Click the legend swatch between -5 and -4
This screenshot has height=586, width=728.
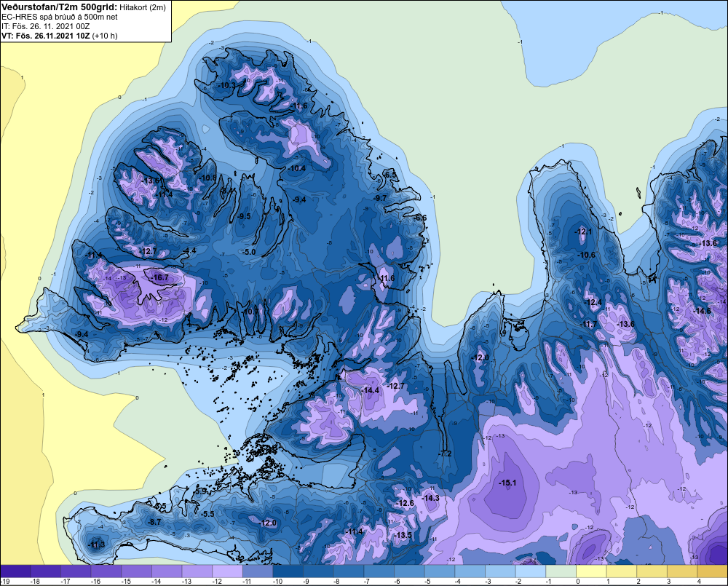pos(439,571)
